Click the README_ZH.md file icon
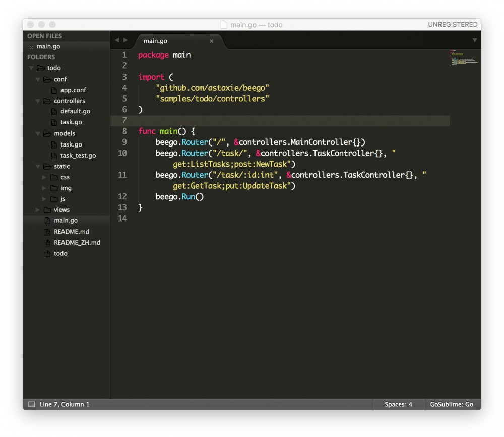 tap(47, 243)
